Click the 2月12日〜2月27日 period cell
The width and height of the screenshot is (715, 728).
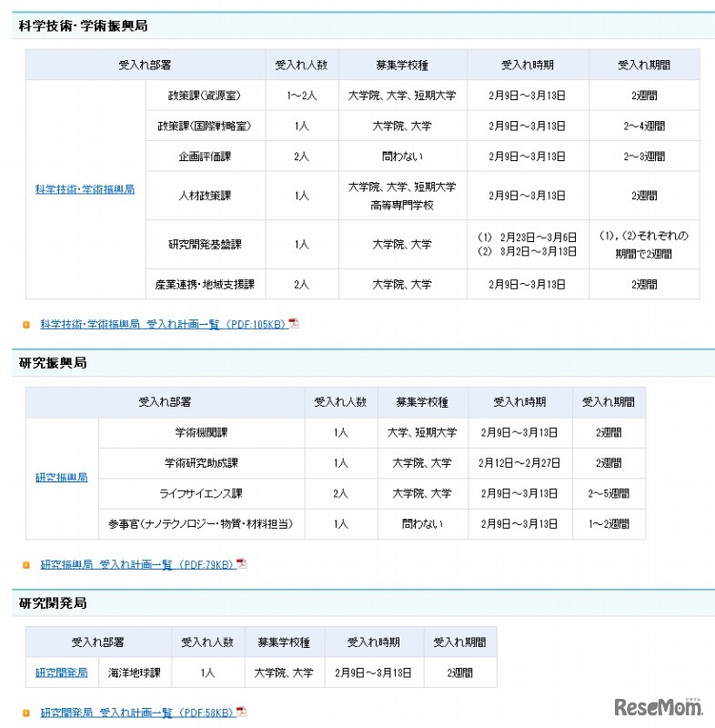tap(520, 463)
